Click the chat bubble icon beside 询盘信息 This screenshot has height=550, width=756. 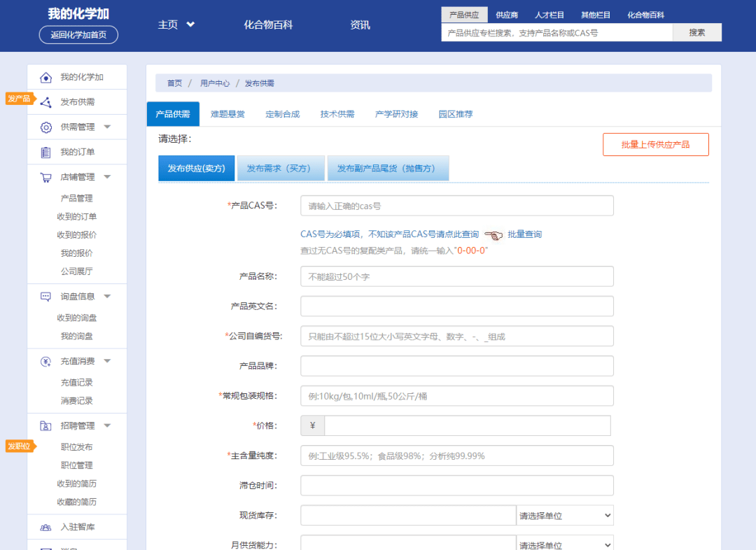pyautogui.click(x=45, y=297)
